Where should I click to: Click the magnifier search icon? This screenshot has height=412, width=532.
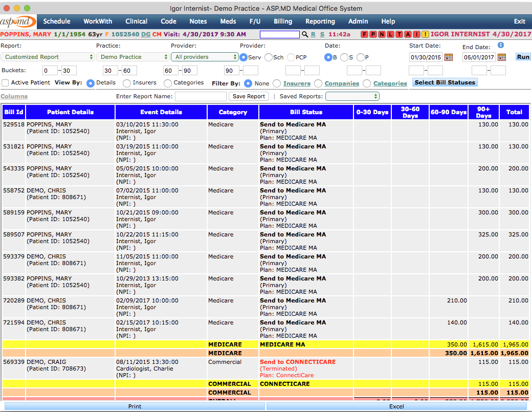coord(305,34)
